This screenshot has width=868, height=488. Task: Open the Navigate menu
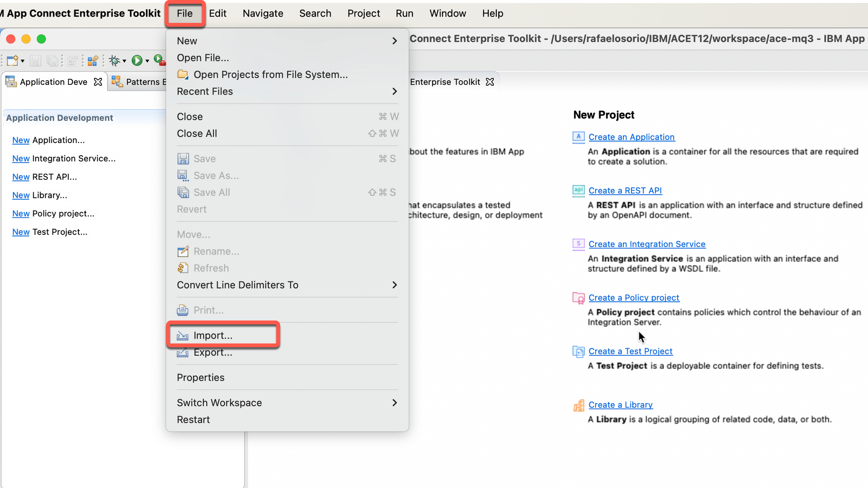[x=263, y=14]
